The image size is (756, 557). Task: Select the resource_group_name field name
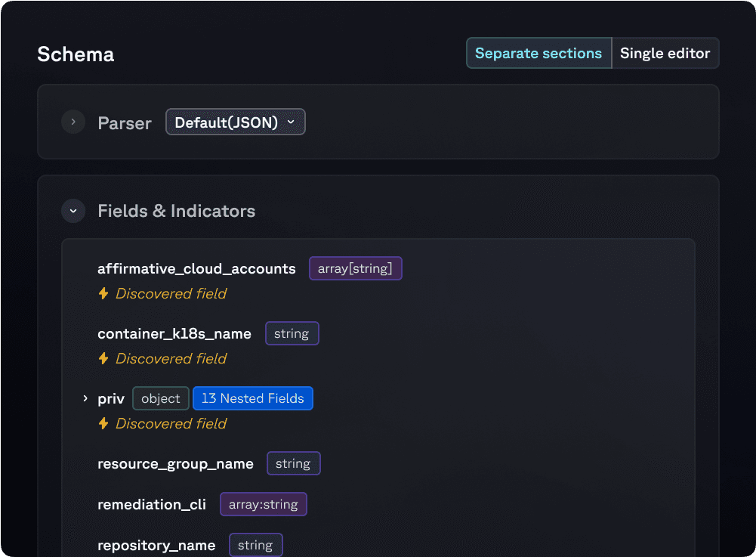[175, 464]
